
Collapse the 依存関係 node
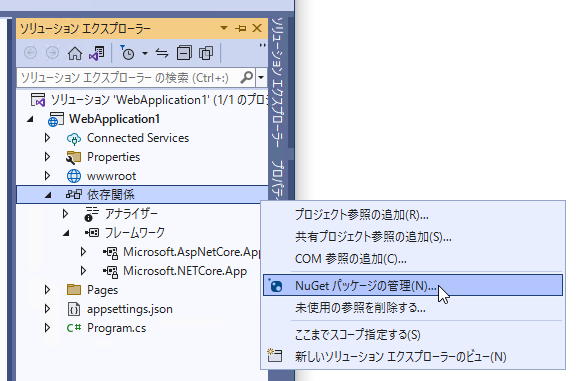48,195
